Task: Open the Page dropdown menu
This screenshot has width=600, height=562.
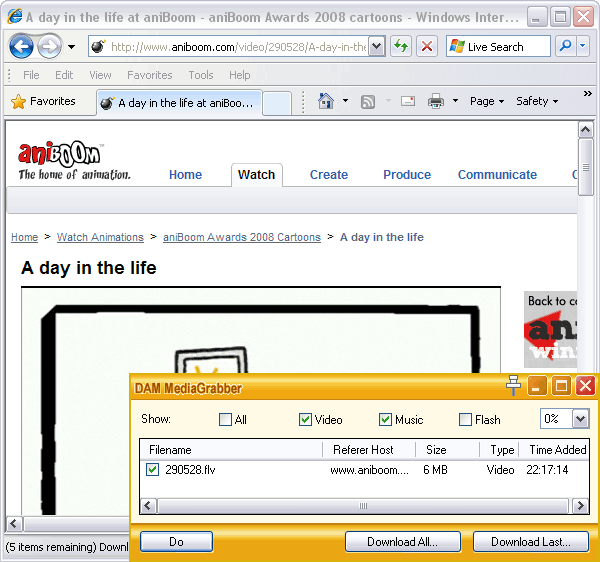Action: 487,101
